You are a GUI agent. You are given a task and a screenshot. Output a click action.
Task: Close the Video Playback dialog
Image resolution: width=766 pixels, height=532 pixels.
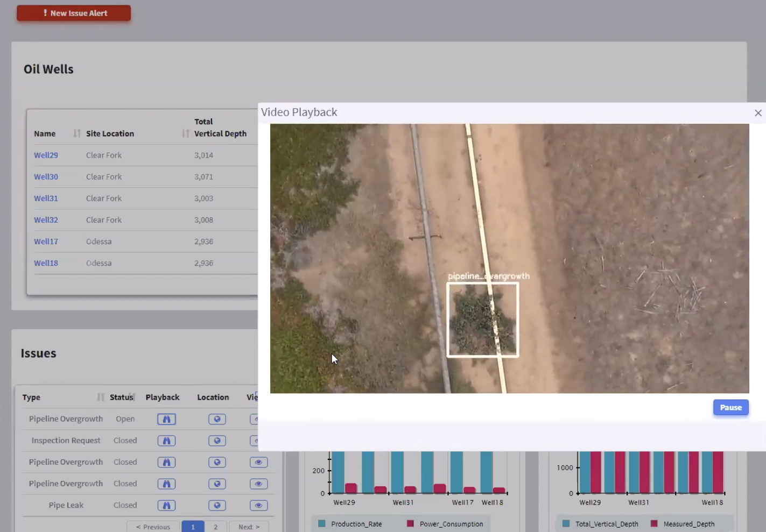(x=758, y=113)
